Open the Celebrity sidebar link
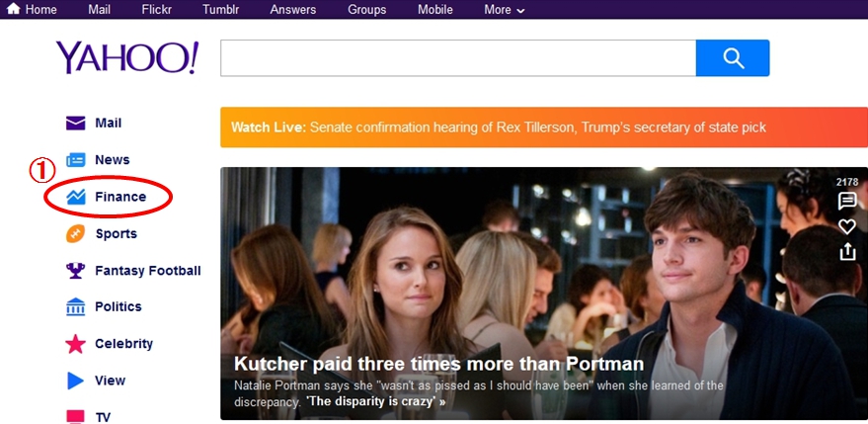868x424 pixels. (x=123, y=344)
